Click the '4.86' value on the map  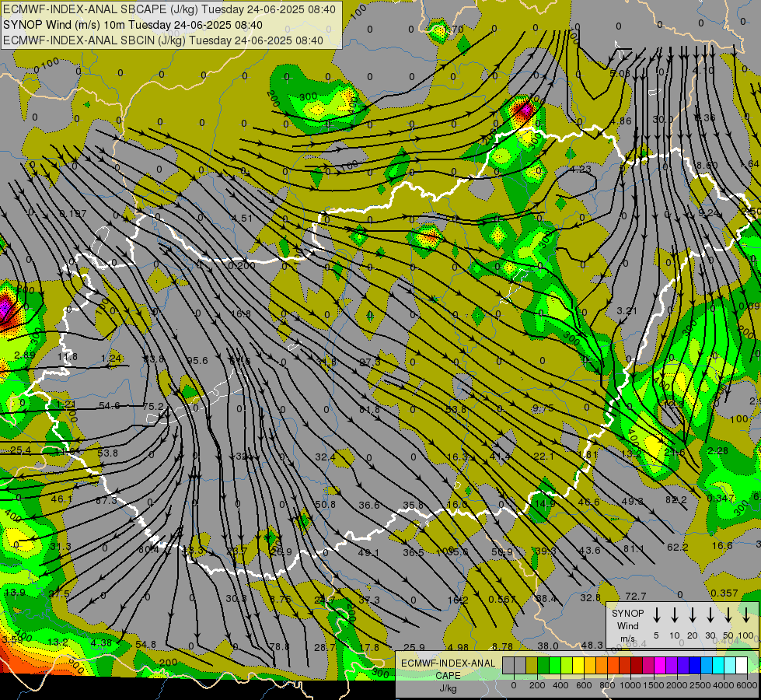[x=621, y=121]
